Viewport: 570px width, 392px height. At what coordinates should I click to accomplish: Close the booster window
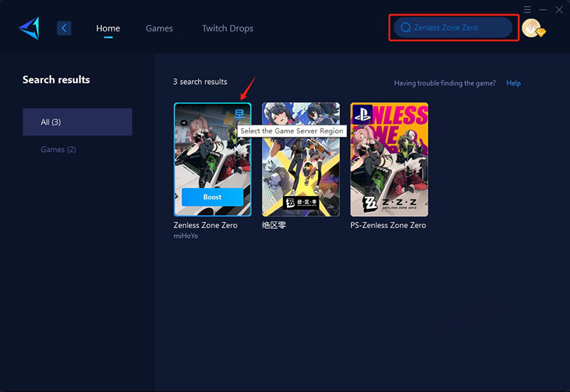(559, 9)
